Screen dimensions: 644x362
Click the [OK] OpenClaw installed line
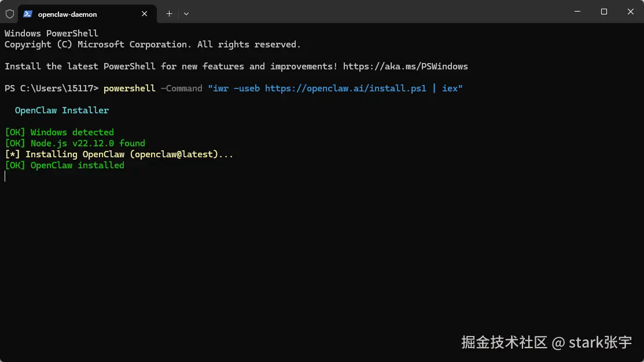(64, 165)
